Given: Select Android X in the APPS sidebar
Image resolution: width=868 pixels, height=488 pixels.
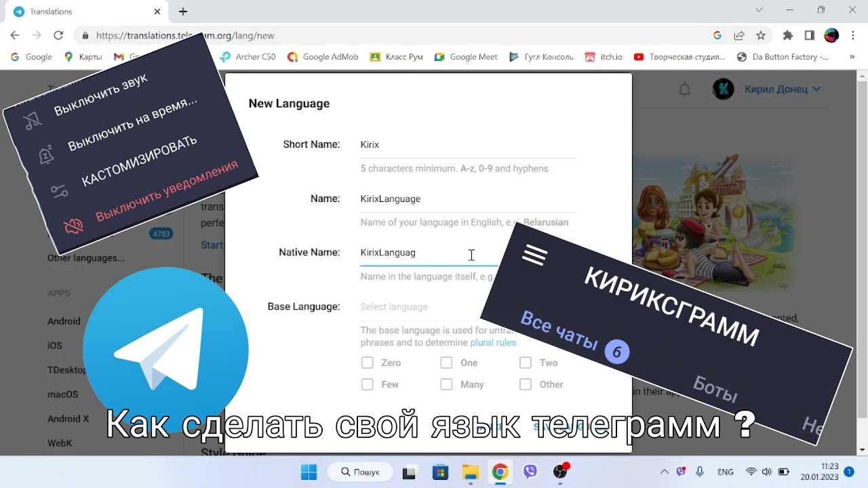Looking at the screenshot, I should click(x=68, y=419).
